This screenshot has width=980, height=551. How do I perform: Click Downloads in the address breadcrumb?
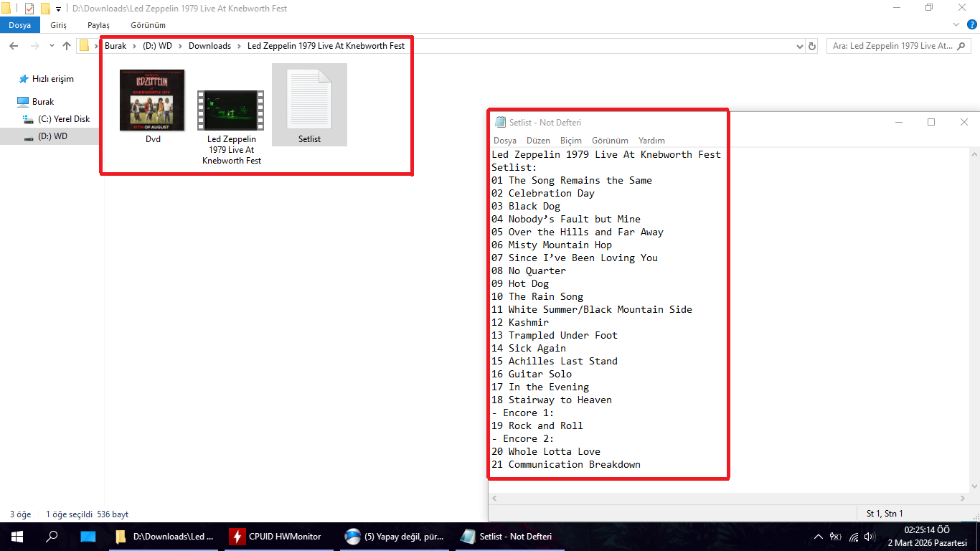(209, 46)
